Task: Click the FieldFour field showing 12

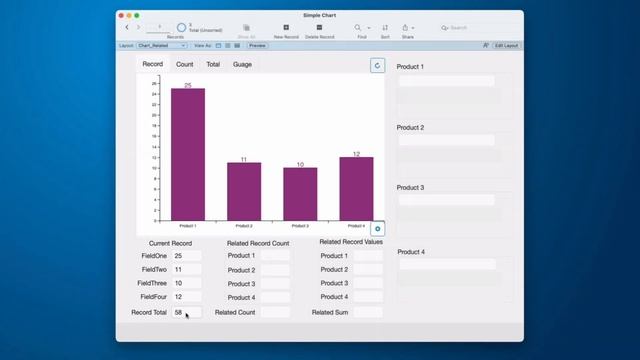Action: point(187,297)
